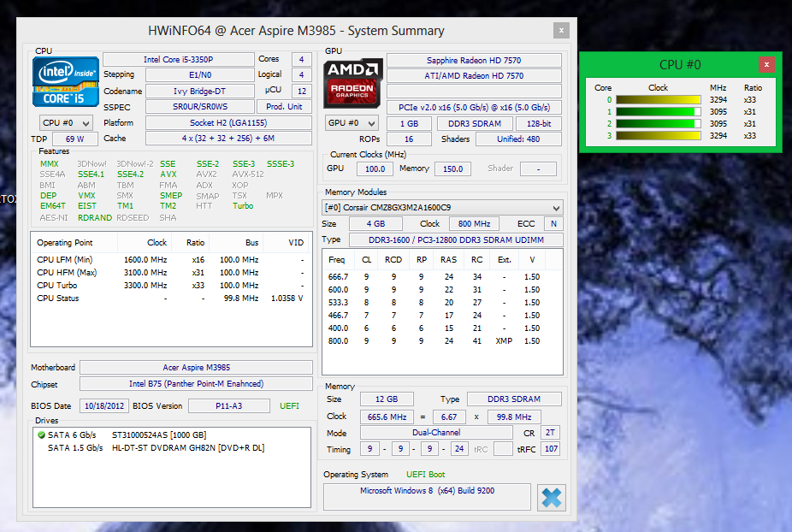Click the Dual-Channel memory mode field
Screen dimensions: 792x532
436,433
